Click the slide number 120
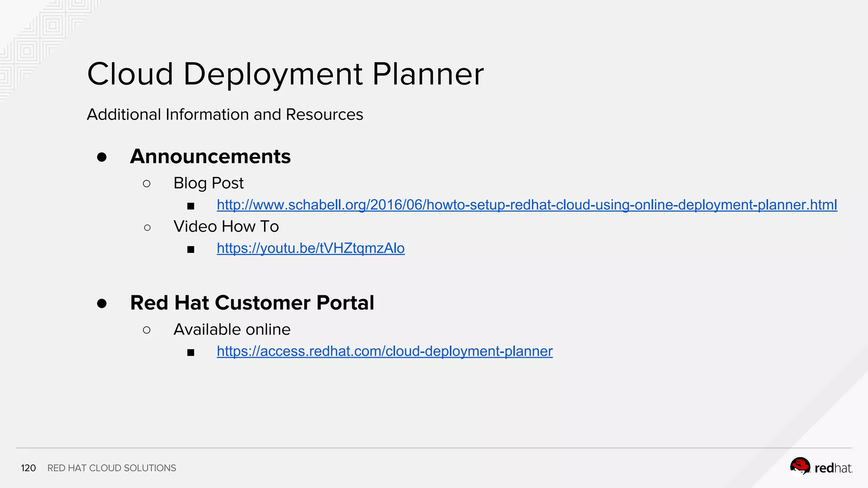This screenshot has height=488, width=868. (x=28, y=468)
